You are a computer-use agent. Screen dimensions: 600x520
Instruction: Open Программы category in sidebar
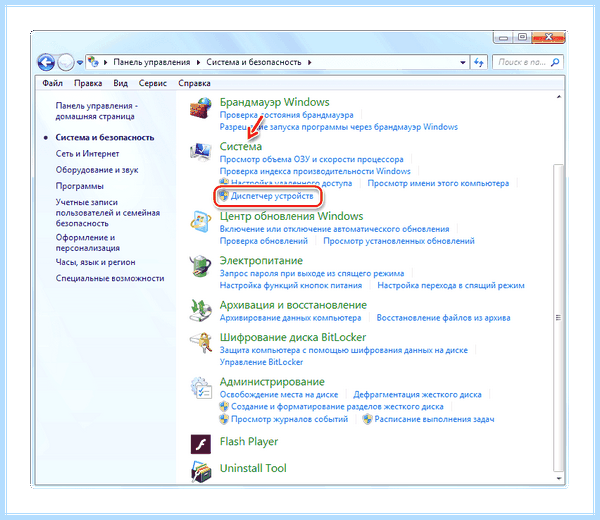tap(80, 186)
